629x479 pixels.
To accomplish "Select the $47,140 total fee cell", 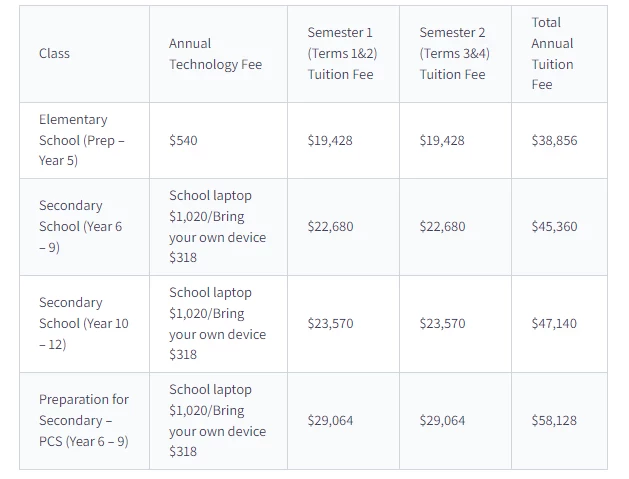I will tap(554, 323).
